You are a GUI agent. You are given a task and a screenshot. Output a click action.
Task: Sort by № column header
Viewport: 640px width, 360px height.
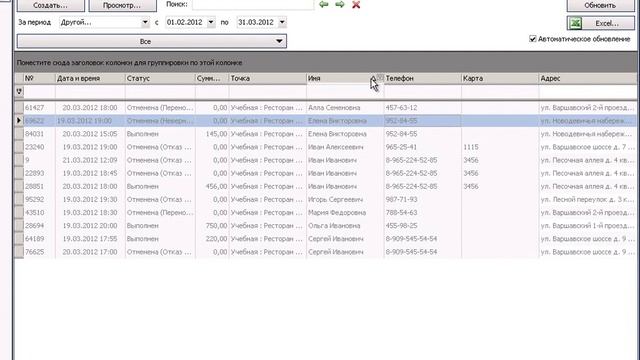(39, 78)
